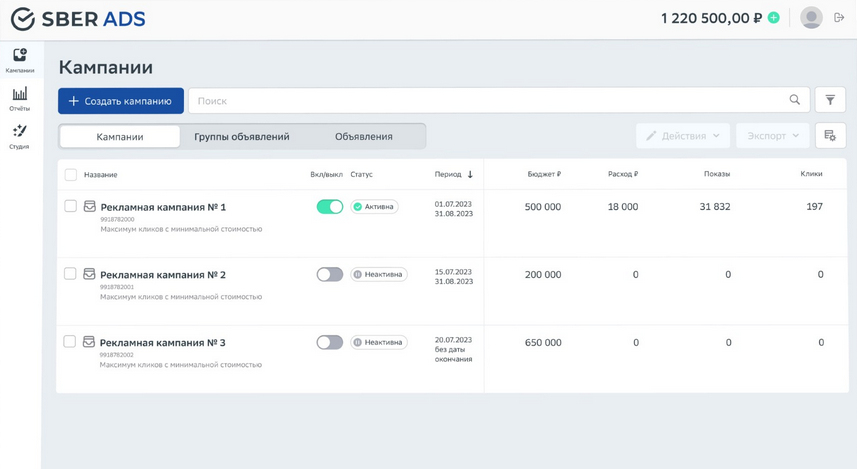Click the Название column header

click(101, 175)
